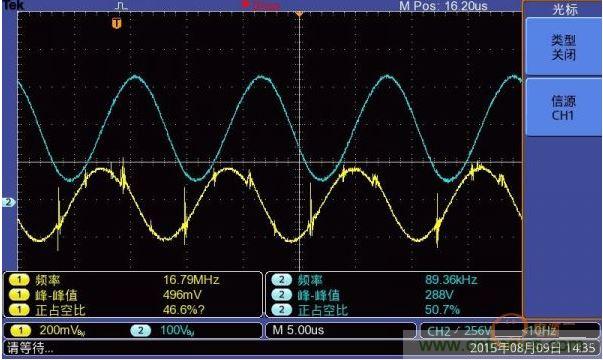Click the date and time display
This screenshot has width=603, height=360.
(532, 348)
